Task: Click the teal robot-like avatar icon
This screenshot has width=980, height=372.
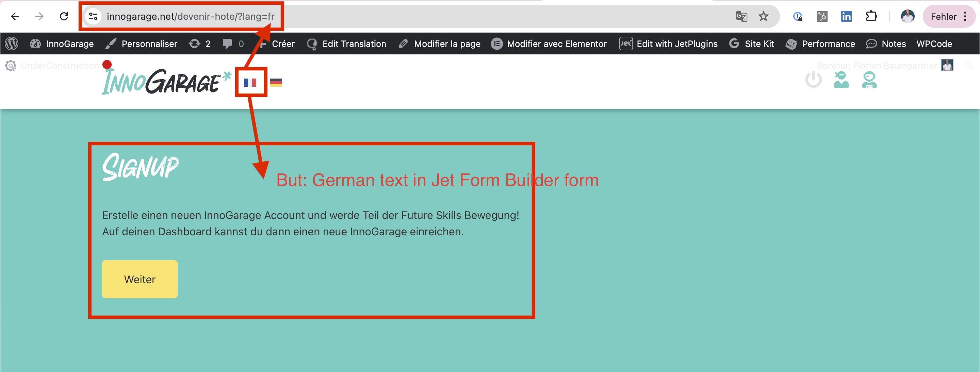Action: click(x=869, y=80)
